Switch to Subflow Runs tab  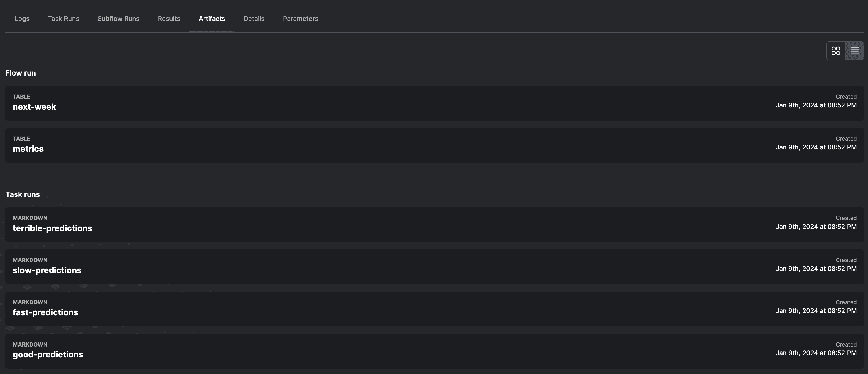(x=118, y=19)
